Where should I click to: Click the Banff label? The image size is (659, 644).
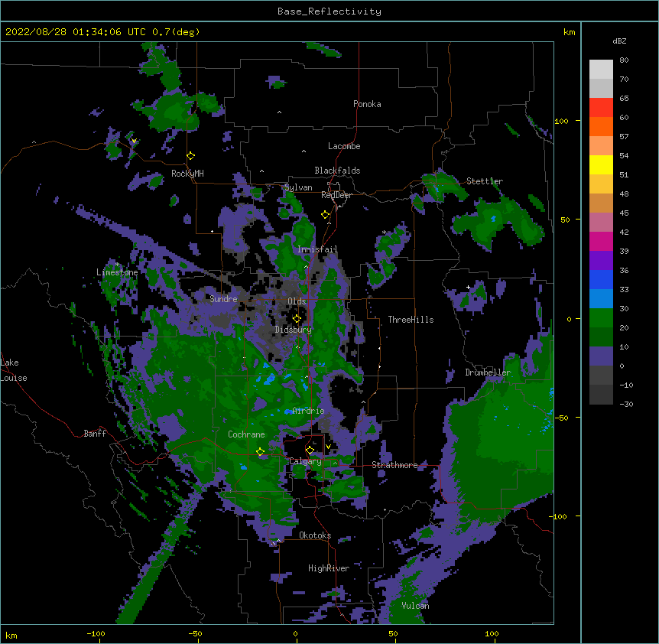(95, 434)
